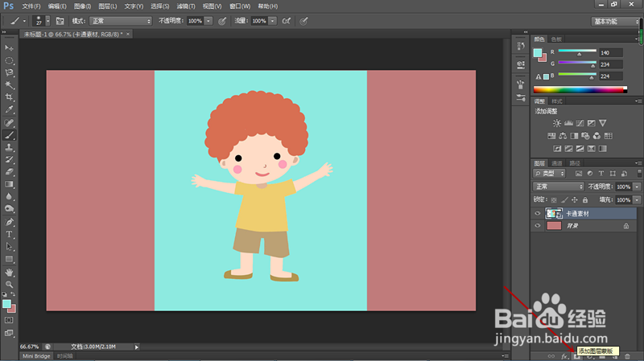
Task: Select the Dodge tool
Action: (x=9, y=209)
